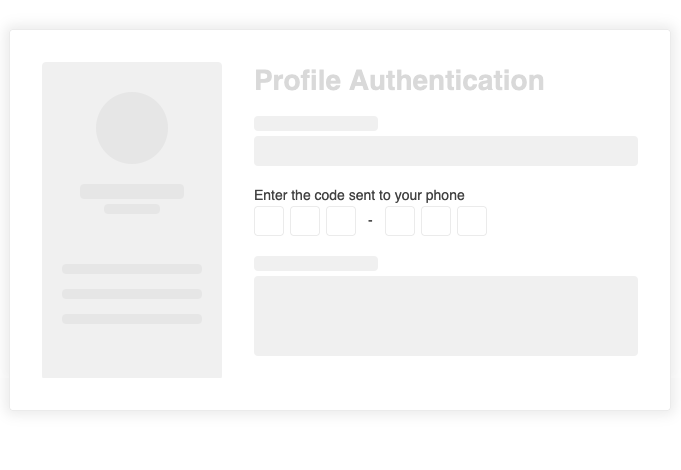681x470 pixels.
Task: Click the circular avatar placeholder
Action: click(x=132, y=128)
